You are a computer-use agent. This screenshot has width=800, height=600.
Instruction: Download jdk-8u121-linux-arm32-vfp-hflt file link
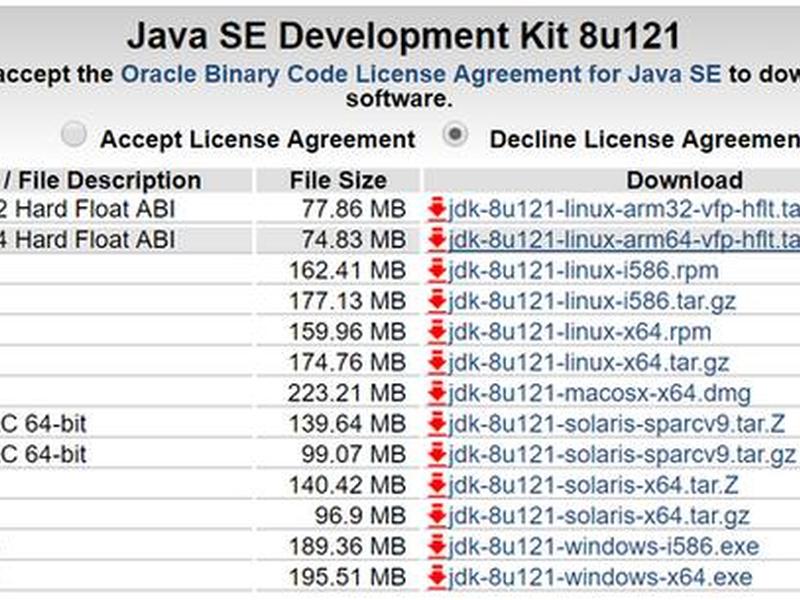point(623,209)
